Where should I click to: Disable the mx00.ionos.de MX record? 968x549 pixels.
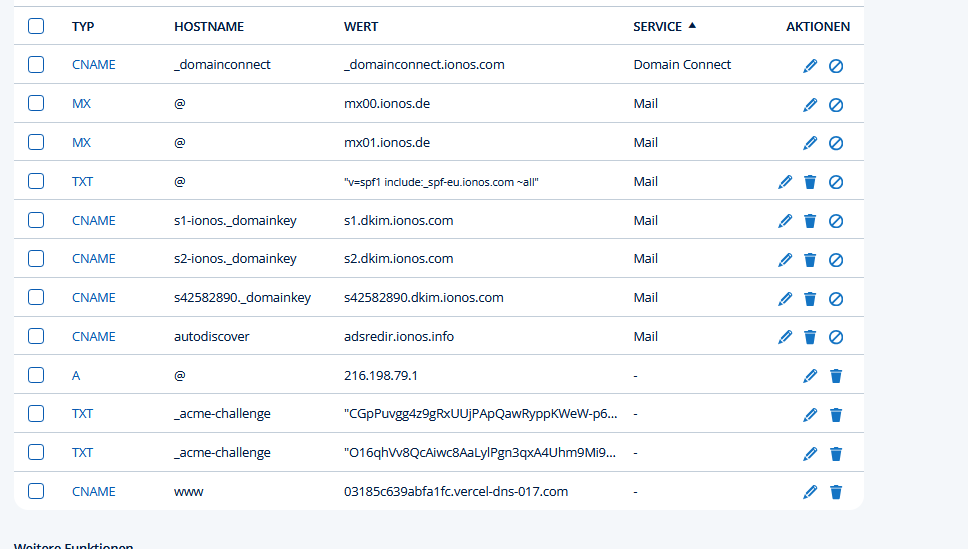click(x=836, y=104)
